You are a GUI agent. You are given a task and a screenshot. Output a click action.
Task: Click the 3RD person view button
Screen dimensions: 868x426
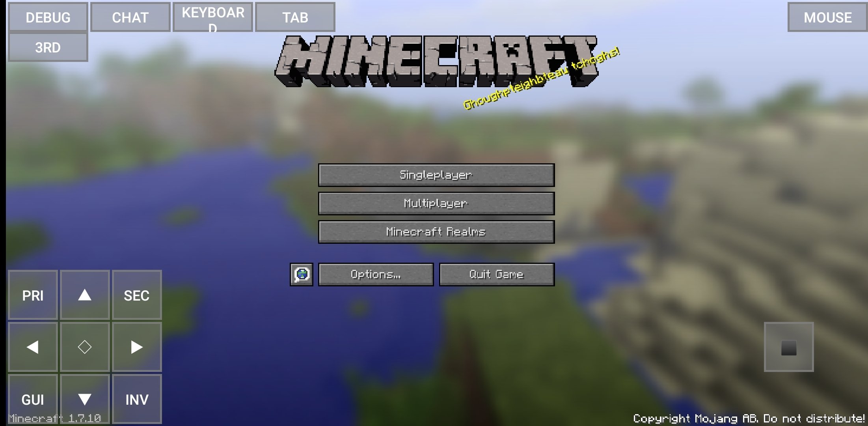coord(48,47)
